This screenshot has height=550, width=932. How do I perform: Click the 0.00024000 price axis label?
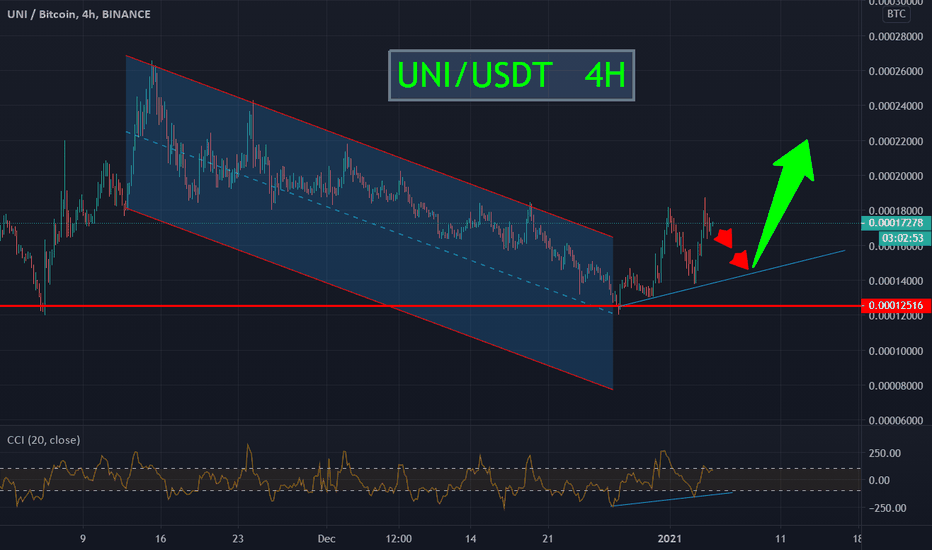(896, 106)
